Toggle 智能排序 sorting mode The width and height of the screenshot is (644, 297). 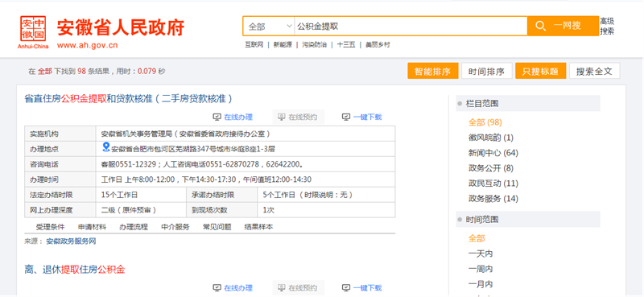click(432, 71)
